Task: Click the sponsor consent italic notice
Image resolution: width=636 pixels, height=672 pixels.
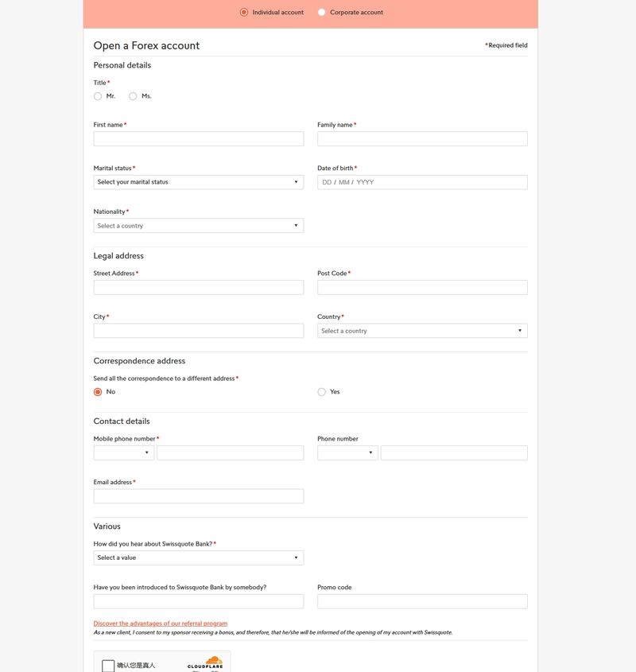Action: pos(273,632)
